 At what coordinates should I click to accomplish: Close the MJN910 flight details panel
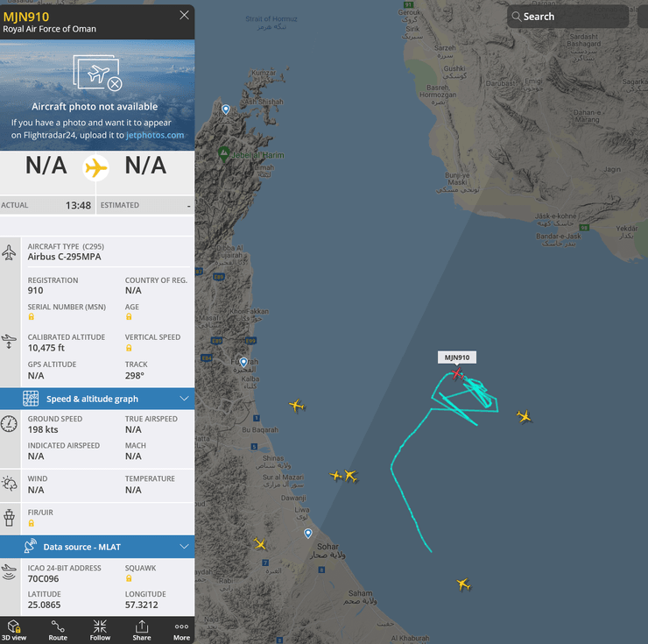coord(184,15)
